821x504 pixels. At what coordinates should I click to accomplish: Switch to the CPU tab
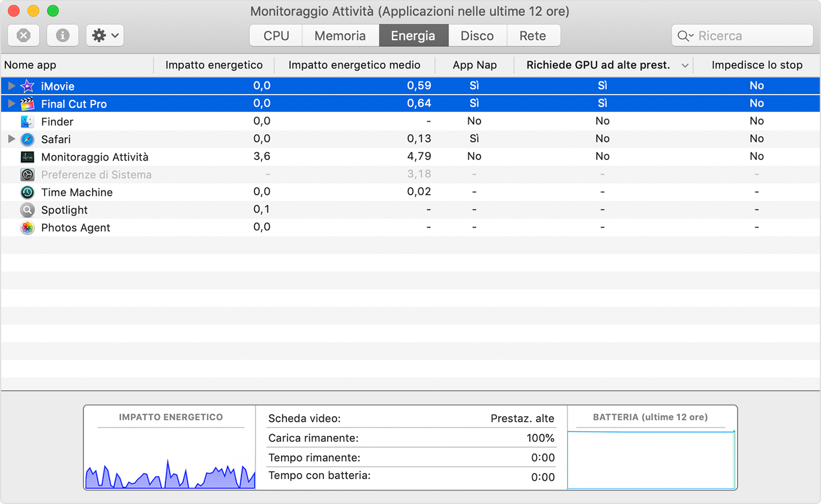tap(276, 36)
